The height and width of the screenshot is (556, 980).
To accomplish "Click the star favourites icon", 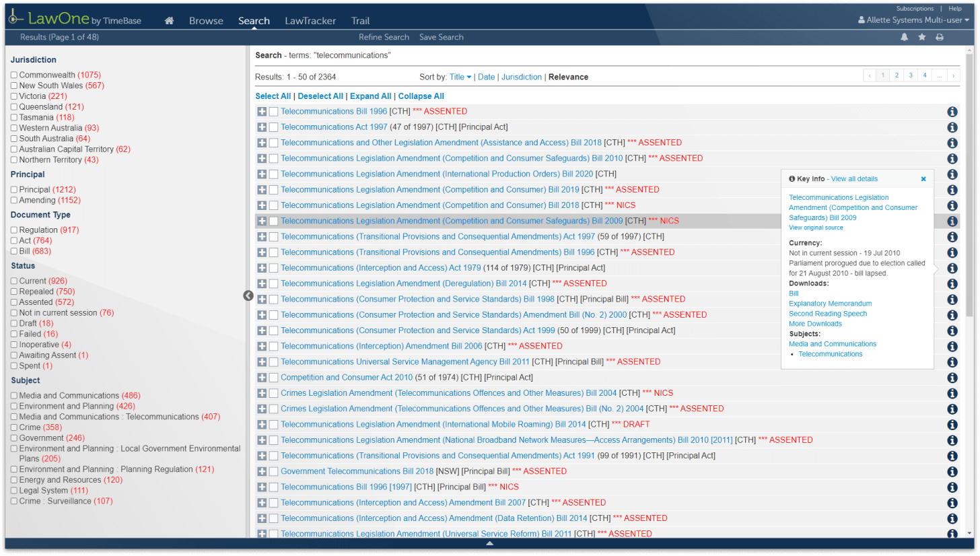I will click(921, 37).
